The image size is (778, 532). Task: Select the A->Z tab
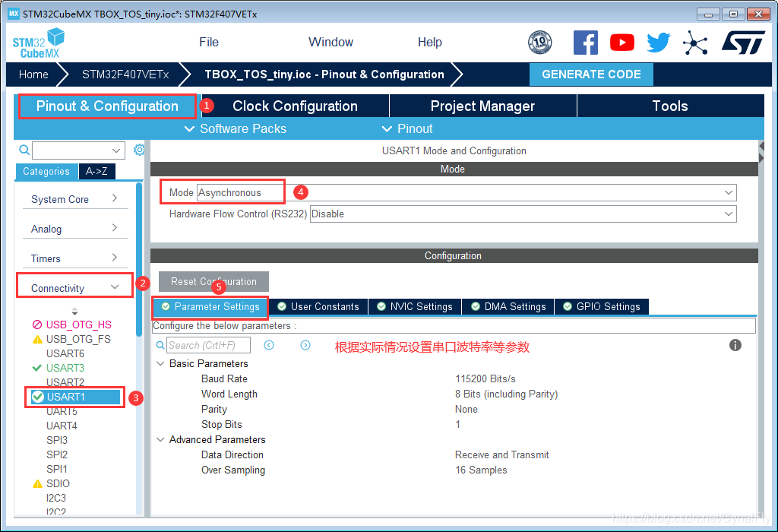(96, 171)
